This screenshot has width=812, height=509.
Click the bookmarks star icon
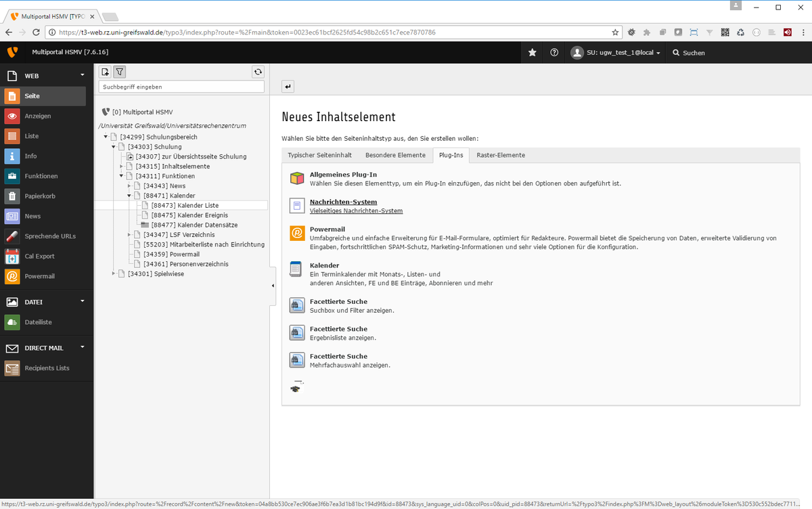click(x=533, y=53)
